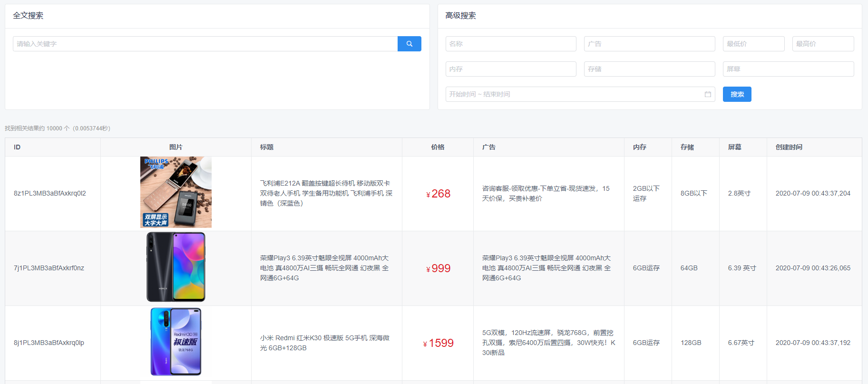
Task: Click the 内存 input field in advanced search
Action: [511, 69]
